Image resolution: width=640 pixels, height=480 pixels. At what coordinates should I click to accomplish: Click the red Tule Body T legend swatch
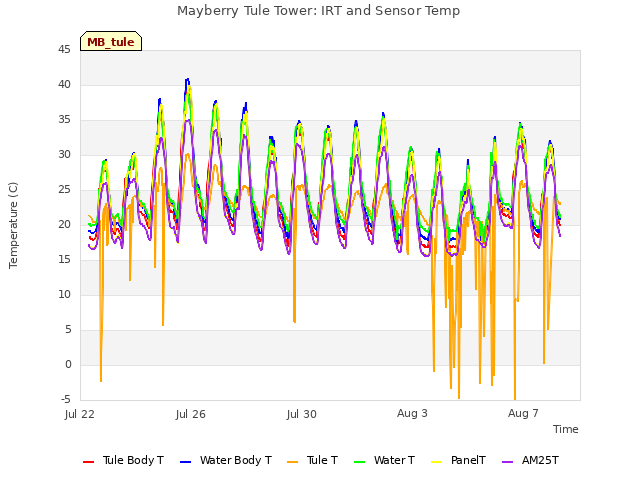click(x=88, y=462)
